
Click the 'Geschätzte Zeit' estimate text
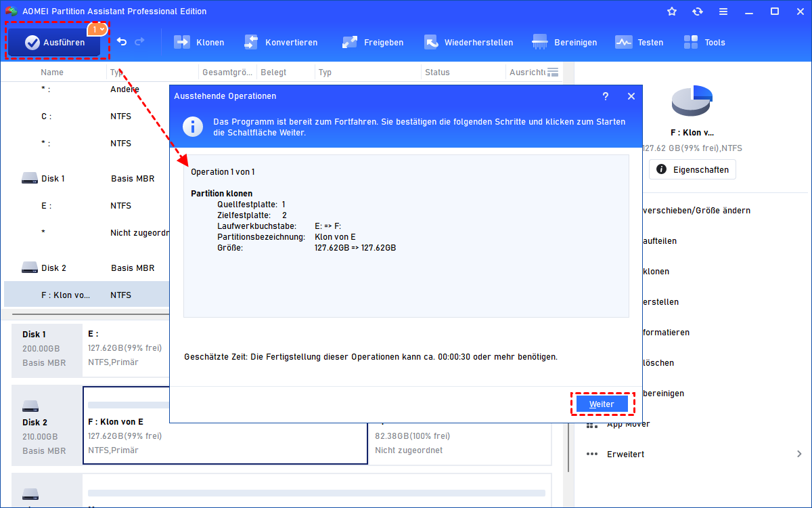point(371,357)
